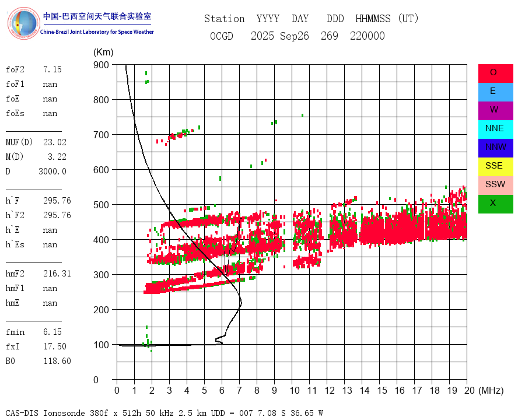The width and height of the screenshot is (525, 420).
Task: Click the UDD = 007 footer value
Action: (x=231, y=413)
